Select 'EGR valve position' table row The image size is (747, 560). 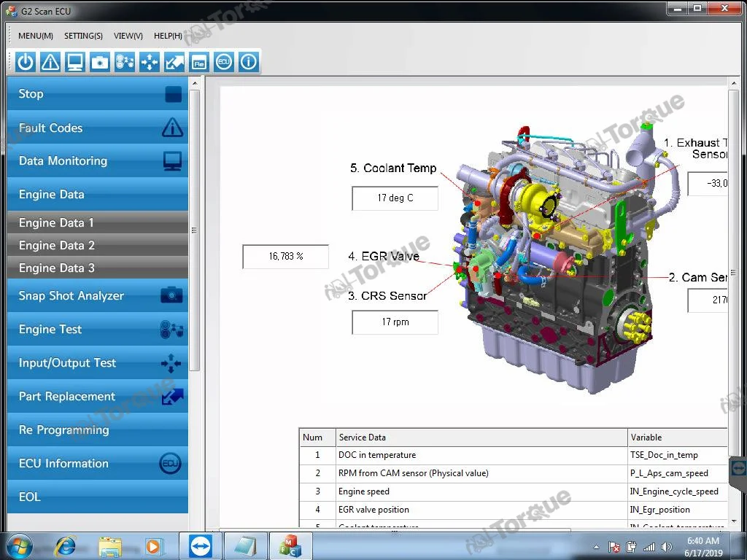pos(514,510)
